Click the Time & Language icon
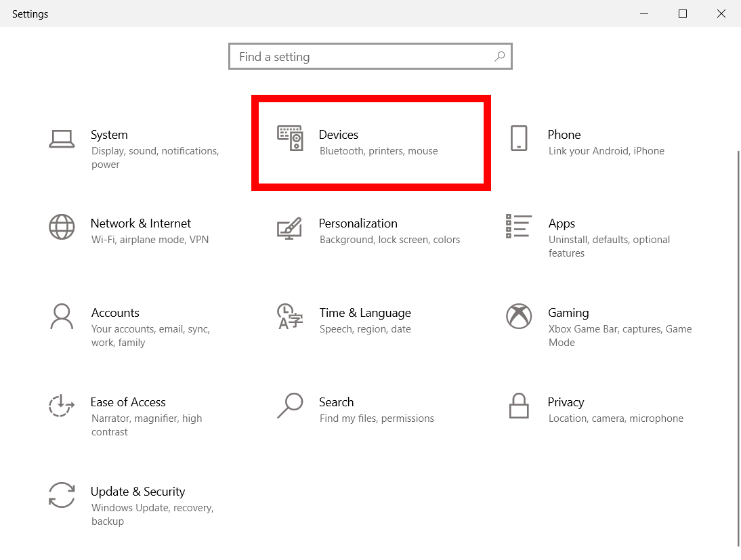 click(x=290, y=316)
